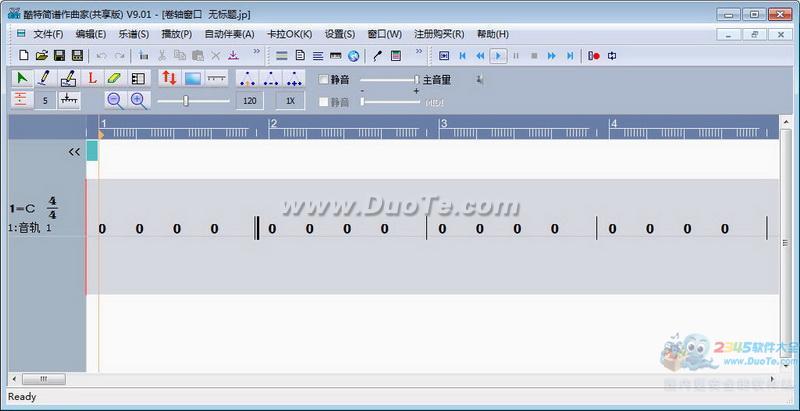
Task: Click the second dotted triangle chord icon
Action: pyautogui.click(x=271, y=78)
